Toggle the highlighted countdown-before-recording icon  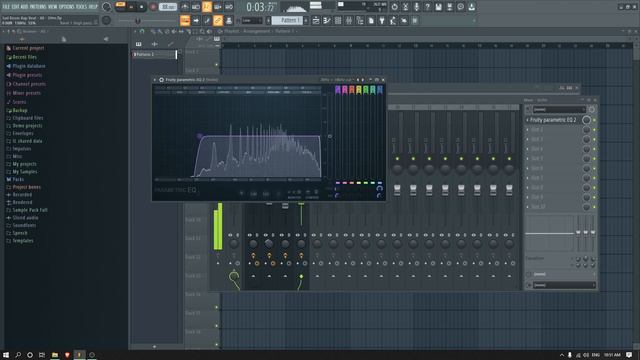pyautogui.click(x=207, y=7)
